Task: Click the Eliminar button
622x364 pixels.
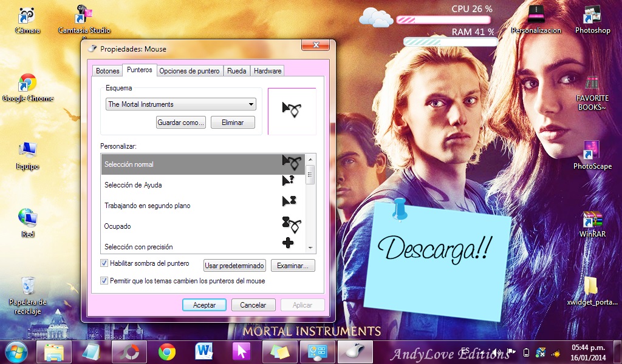Action: click(x=233, y=123)
